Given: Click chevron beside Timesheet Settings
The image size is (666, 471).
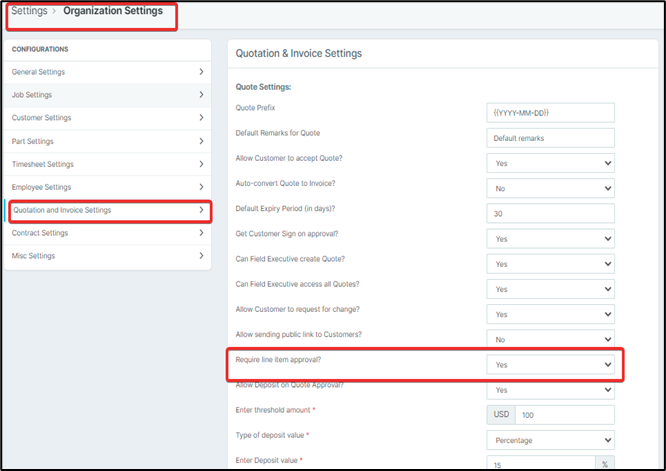Looking at the screenshot, I should click(x=201, y=164).
